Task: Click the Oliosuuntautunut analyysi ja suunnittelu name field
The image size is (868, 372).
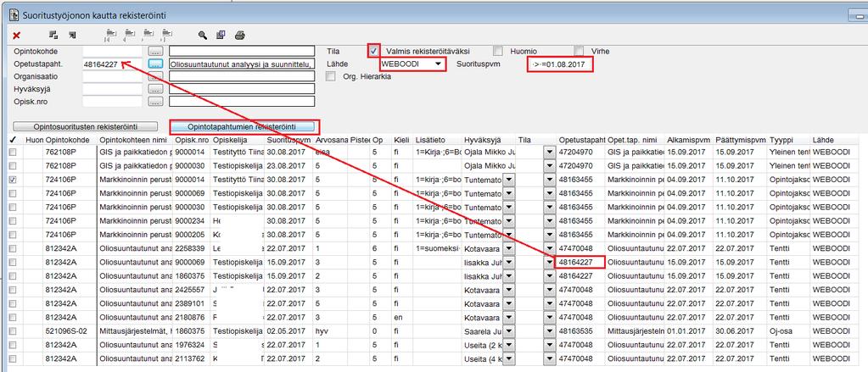Action: pyautogui.click(x=242, y=64)
